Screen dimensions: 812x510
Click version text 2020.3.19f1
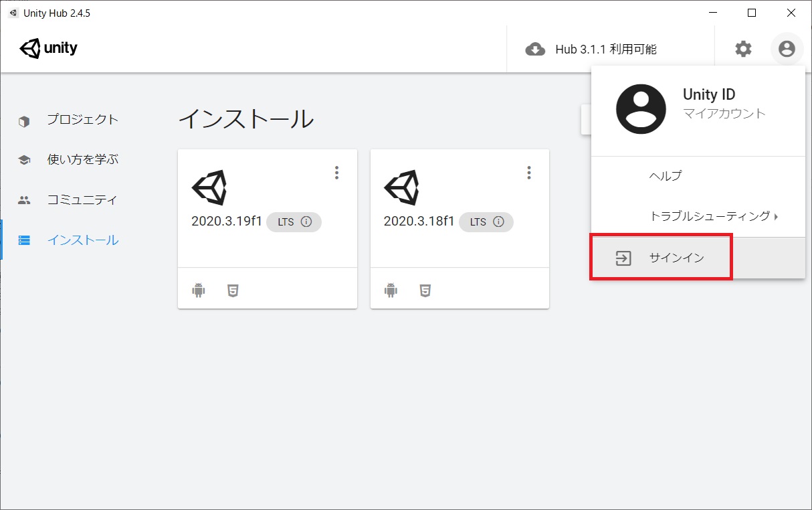click(227, 222)
